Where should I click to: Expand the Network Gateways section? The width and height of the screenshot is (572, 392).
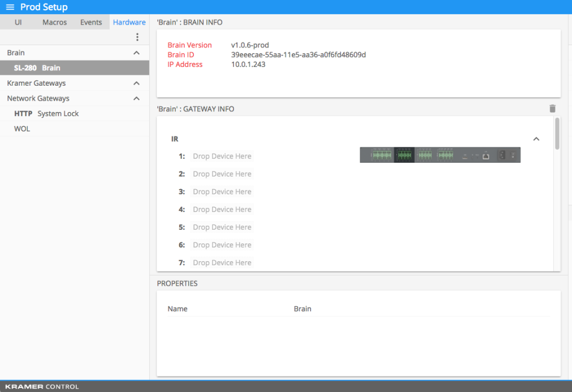(x=136, y=98)
